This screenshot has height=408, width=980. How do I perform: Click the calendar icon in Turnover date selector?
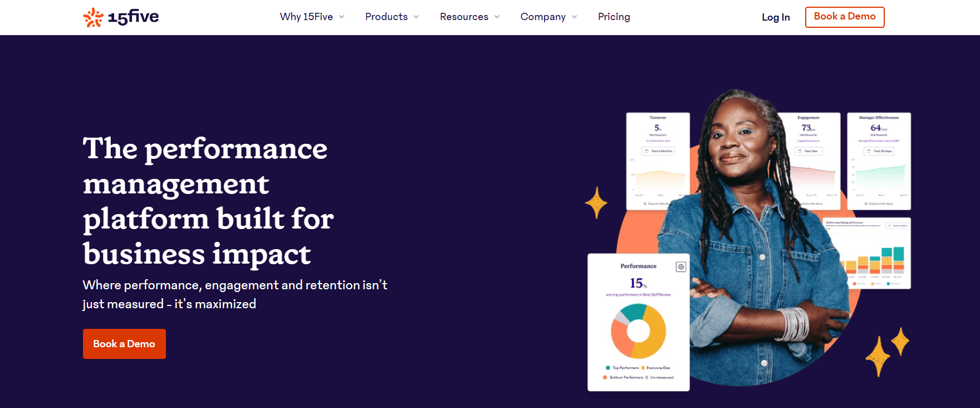(x=646, y=151)
